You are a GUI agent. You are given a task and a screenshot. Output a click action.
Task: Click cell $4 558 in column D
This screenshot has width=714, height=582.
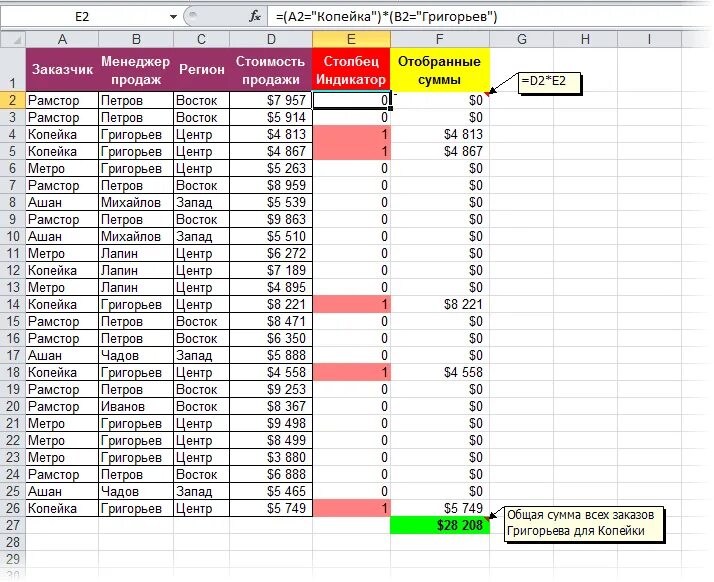click(271, 373)
